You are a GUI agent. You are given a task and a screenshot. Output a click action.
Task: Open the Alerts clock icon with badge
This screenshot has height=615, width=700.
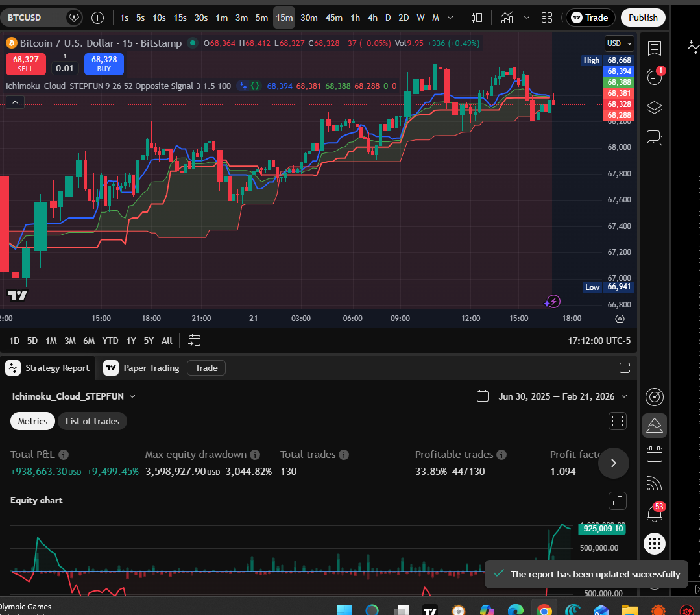(x=655, y=77)
